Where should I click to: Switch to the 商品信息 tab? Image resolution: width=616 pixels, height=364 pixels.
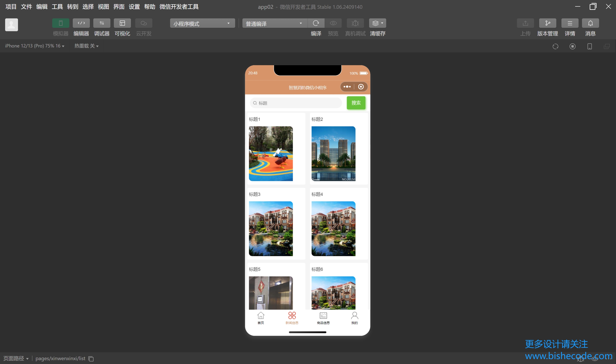[x=323, y=318]
